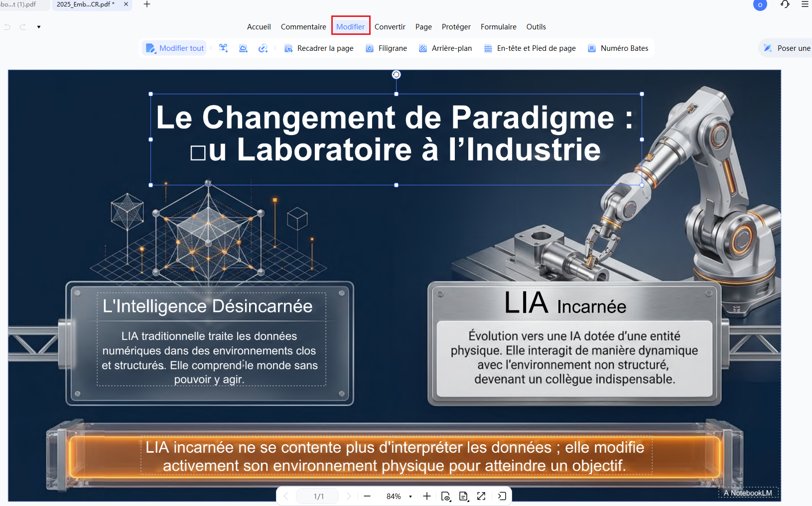The image size is (812, 506).
Task: Select the Add Image tool icon
Action: pyautogui.click(x=243, y=48)
